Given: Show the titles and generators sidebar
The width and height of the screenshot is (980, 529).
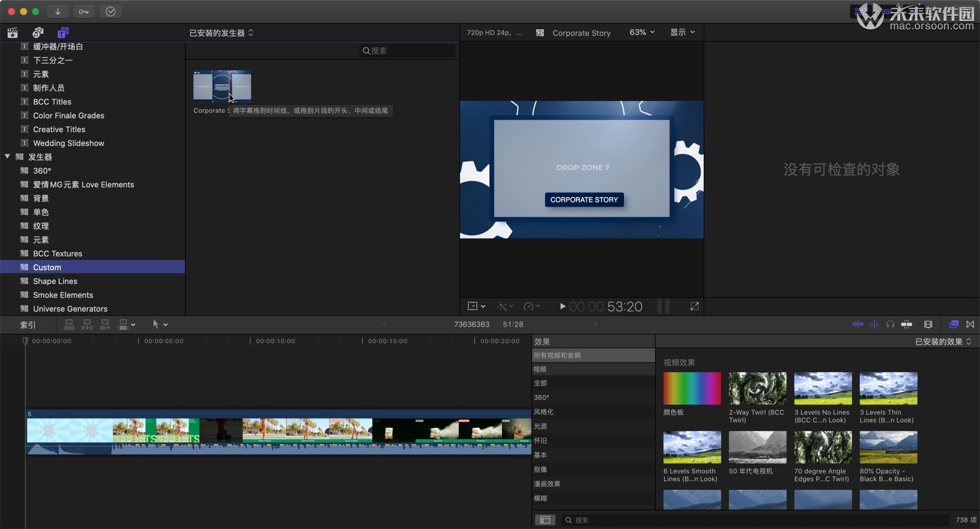Looking at the screenshot, I should pyautogui.click(x=63, y=32).
